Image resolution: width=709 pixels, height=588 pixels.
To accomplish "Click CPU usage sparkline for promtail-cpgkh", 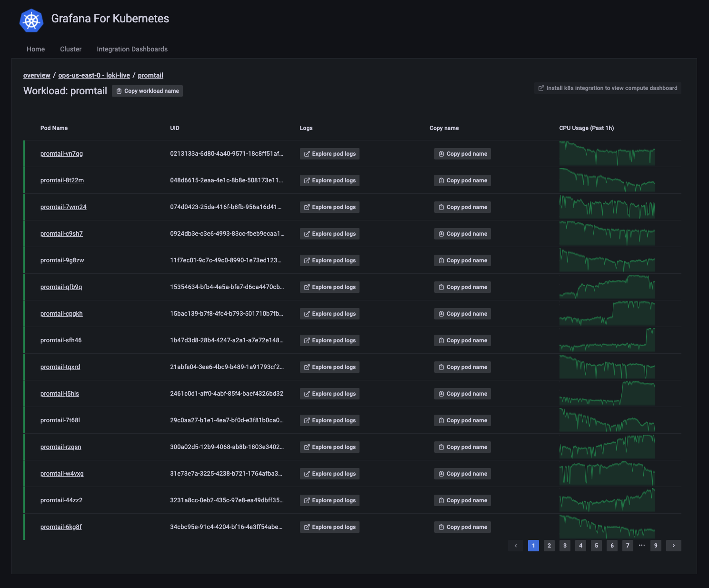I will [607, 313].
